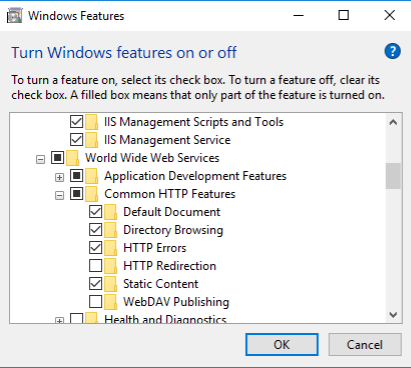Viewport: 411px width, 368px height.
Task: Click the Windows Features title bar icon
Action: click(14, 16)
